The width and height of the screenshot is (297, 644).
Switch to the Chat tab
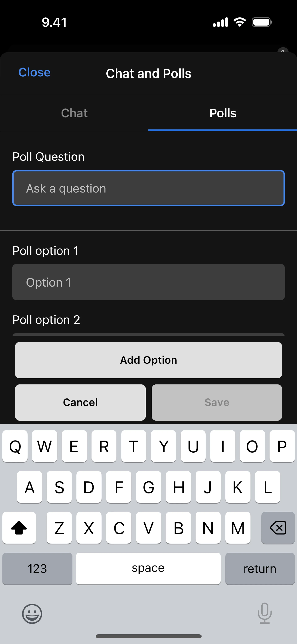coord(74,113)
